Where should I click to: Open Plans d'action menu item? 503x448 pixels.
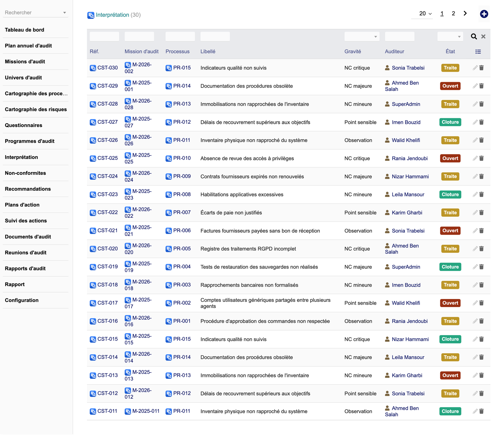click(x=22, y=205)
